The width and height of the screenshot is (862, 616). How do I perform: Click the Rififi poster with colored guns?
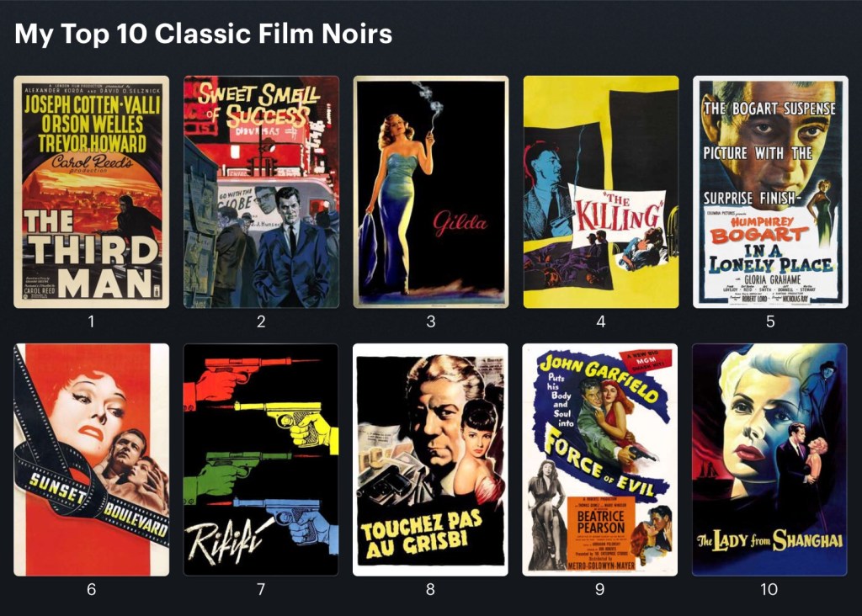[x=261, y=460]
